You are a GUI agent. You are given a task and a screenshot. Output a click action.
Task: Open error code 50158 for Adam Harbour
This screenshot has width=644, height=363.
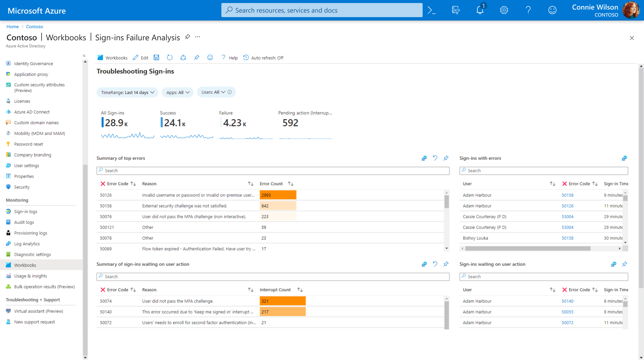click(x=568, y=195)
